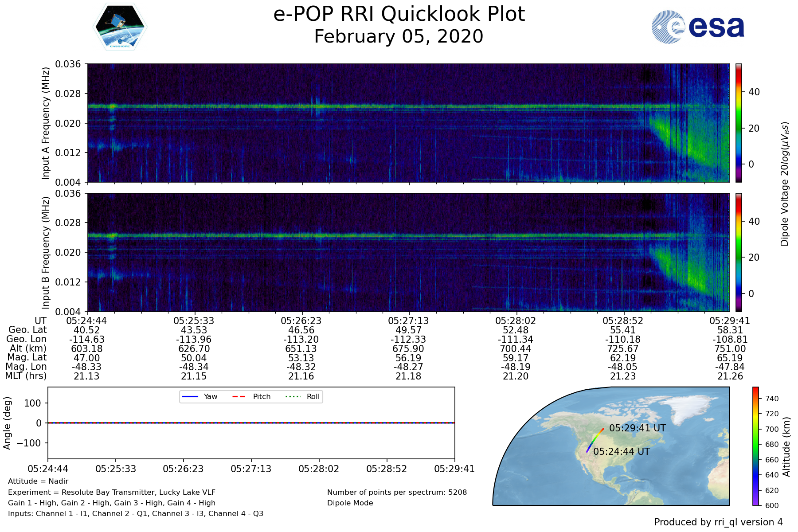Click 'Produced by rri_ql version 4' footer
This screenshot has height=532, width=798.
[x=718, y=522]
